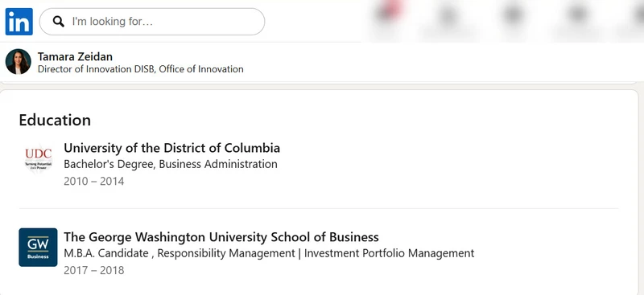This screenshot has height=295, width=644.
Task: Open University of the District of Columbia
Action: coord(171,148)
